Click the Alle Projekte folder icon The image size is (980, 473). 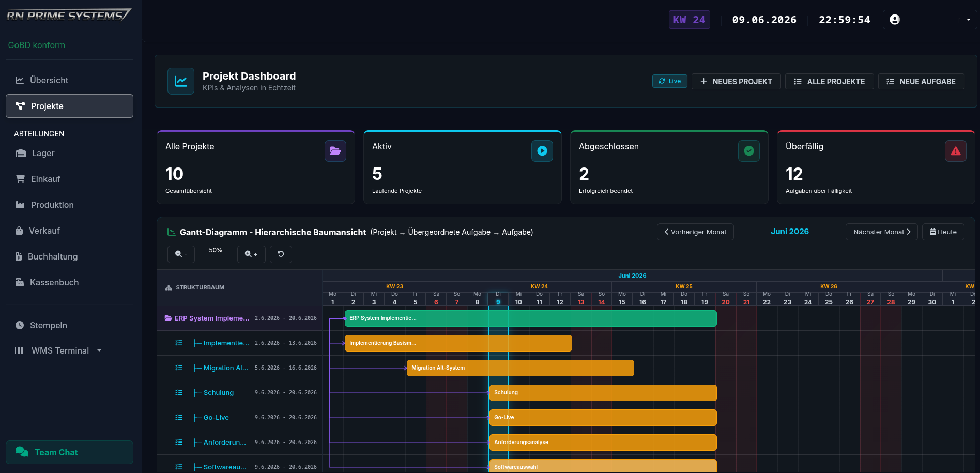[x=335, y=151]
